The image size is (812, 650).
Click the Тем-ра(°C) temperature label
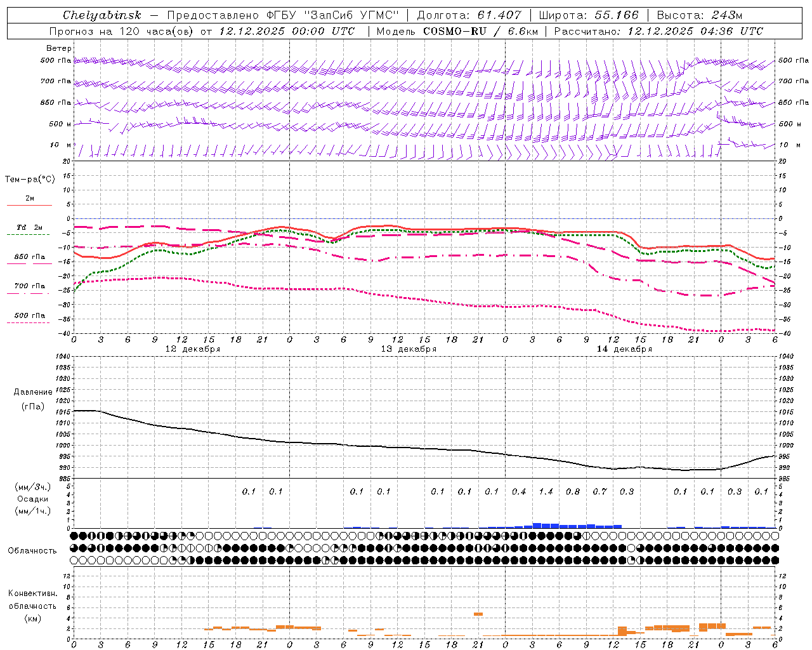tap(30, 180)
